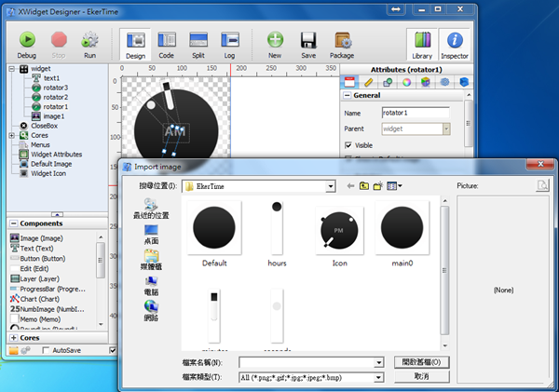The width and height of the screenshot is (559, 392).
Task: Toggle the checkbox right of AutoSave
Action: tap(113, 350)
